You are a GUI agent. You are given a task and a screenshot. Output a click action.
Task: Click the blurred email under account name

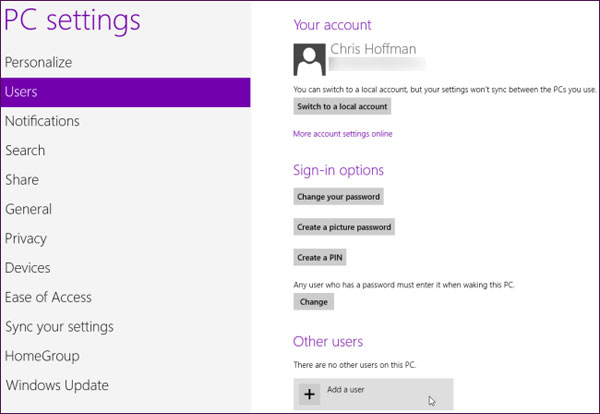point(377,64)
